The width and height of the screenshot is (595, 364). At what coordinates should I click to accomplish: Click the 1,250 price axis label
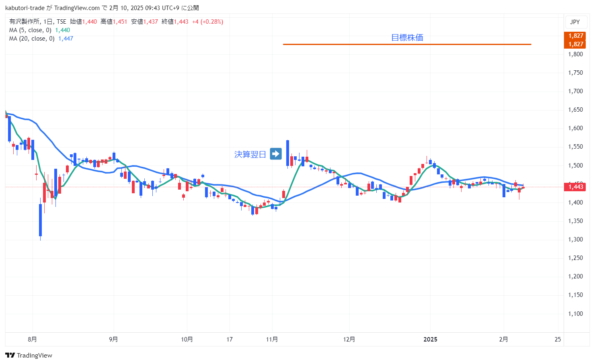tap(575, 258)
